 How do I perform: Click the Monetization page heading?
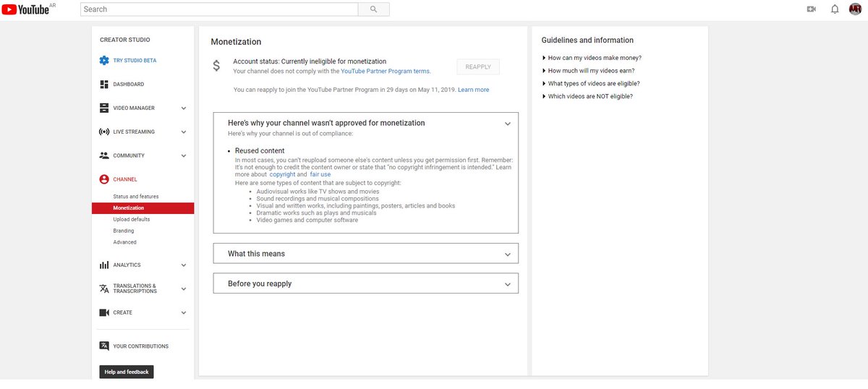pos(236,42)
